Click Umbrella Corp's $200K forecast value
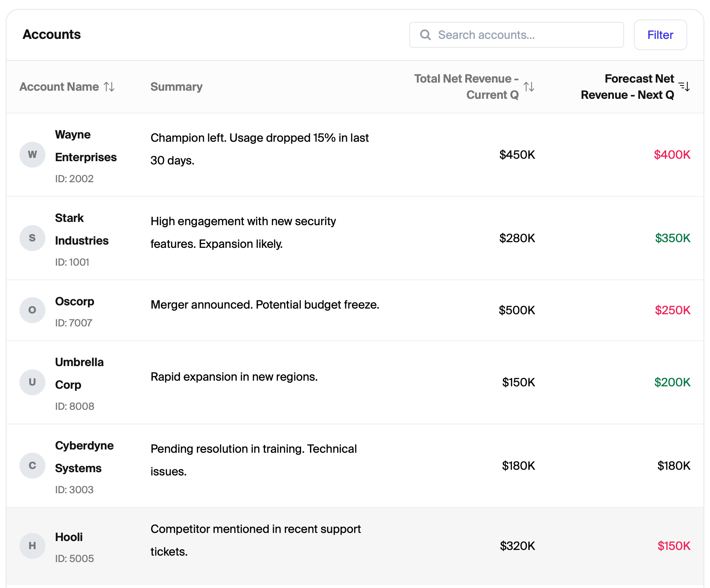Image resolution: width=710 pixels, height=588 pixels. (x=672, y=382)
